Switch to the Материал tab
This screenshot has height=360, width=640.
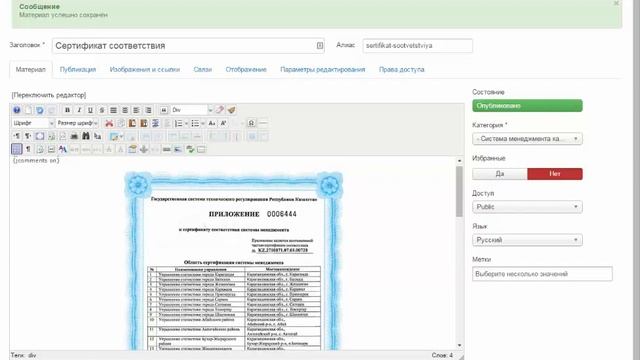coord(31,69)
